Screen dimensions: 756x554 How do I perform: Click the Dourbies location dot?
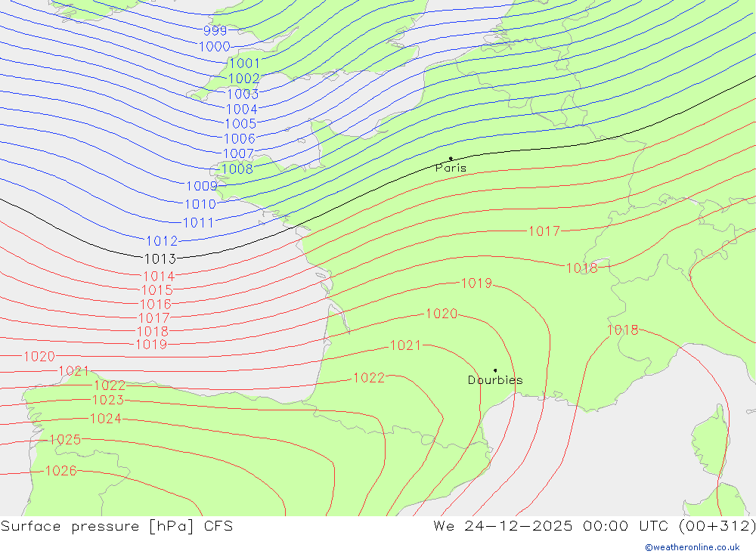495,370
